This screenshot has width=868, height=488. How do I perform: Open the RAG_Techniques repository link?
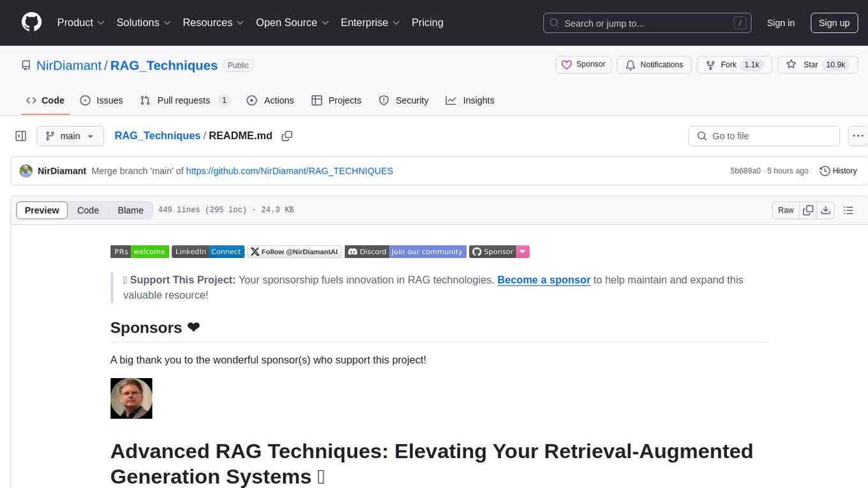(164, 65)
